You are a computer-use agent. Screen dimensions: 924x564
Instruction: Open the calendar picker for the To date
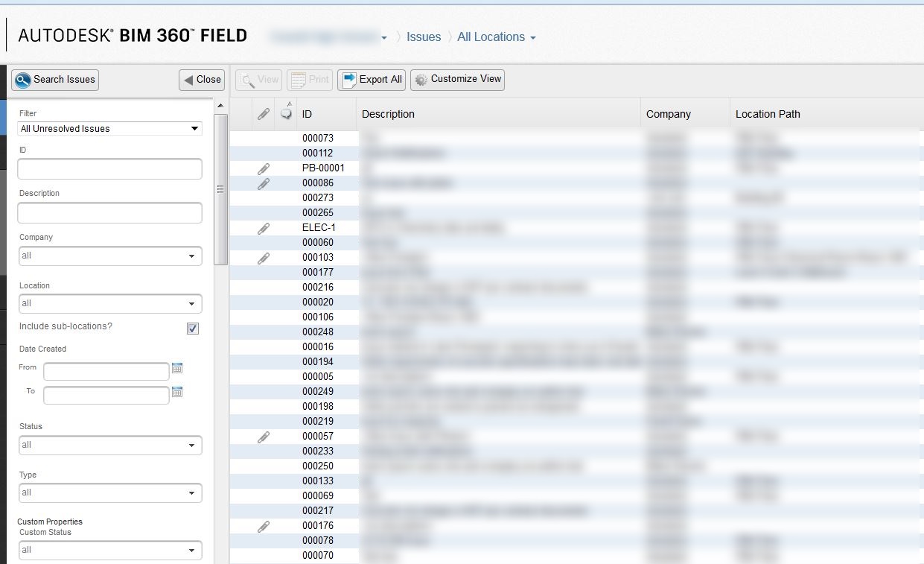177,393
